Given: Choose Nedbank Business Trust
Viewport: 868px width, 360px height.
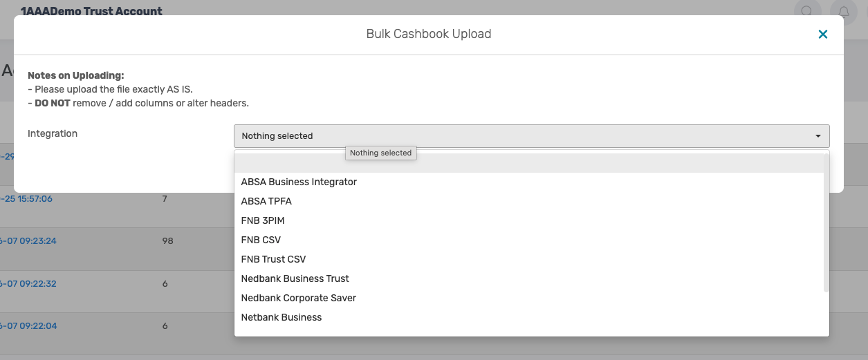Looking at the screenshot, I should [529, 278].
